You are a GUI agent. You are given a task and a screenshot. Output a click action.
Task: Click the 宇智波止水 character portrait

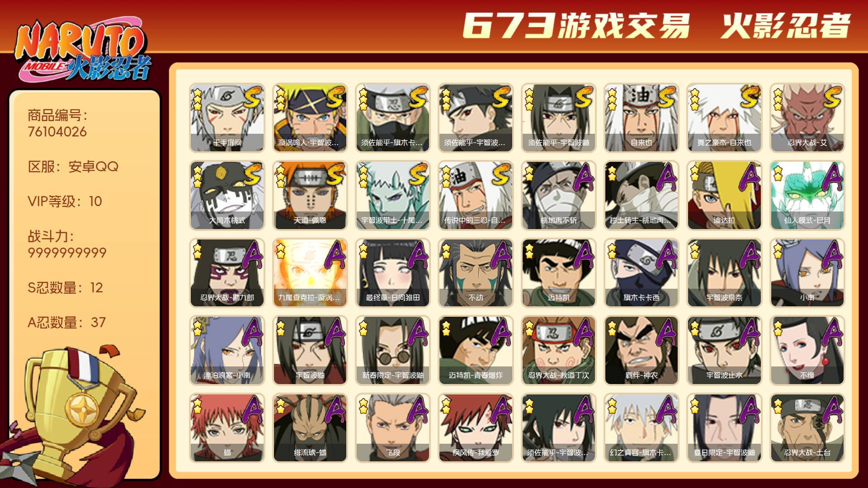click(724, 350)
